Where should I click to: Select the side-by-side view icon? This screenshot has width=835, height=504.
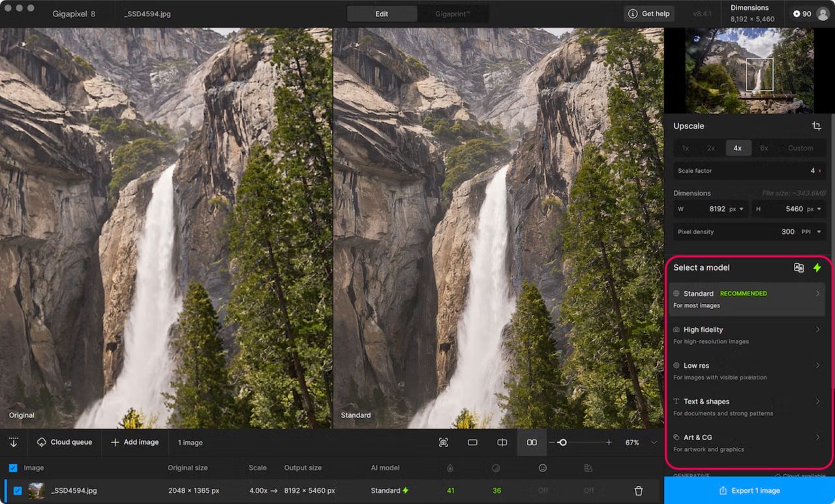(532, 442)
